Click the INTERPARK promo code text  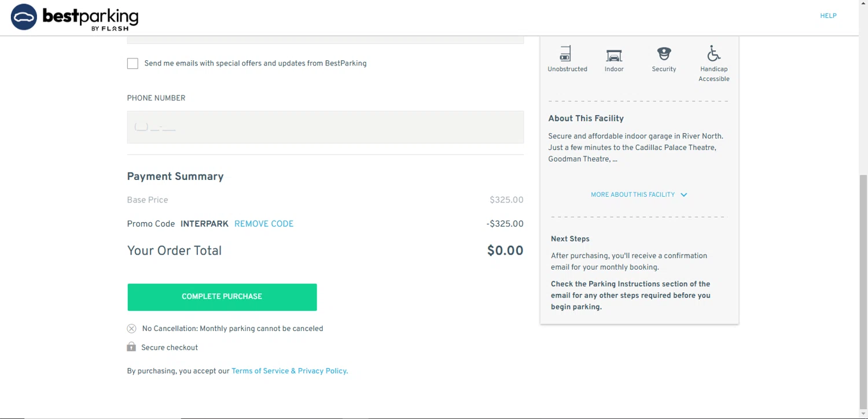tap(204, 224)
